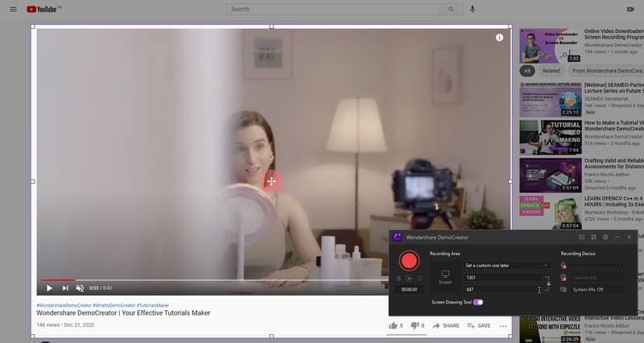The width and height of the screenshot is (644, 343).
Task: Toggle the Screen Drawing Tool switch
Action: 477,302
